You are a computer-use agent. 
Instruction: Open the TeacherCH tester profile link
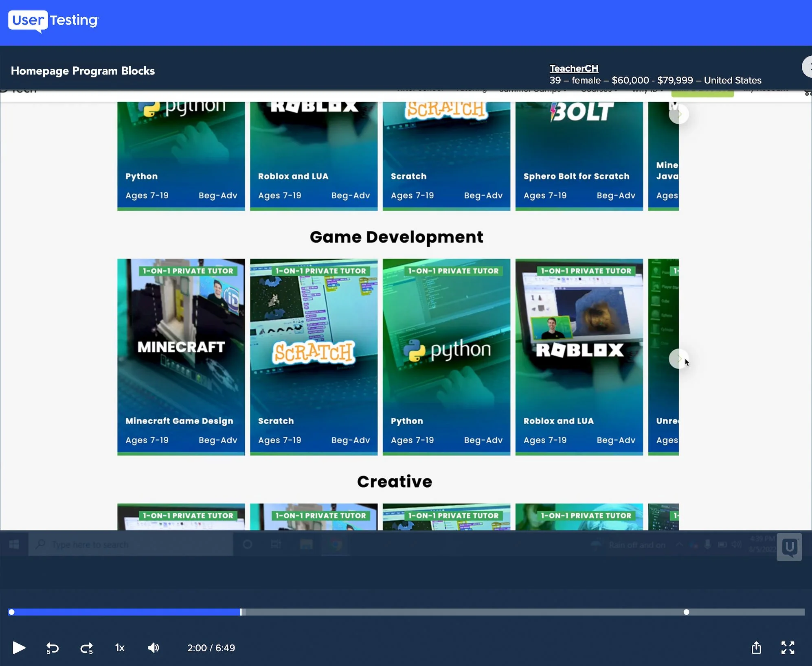574,68
